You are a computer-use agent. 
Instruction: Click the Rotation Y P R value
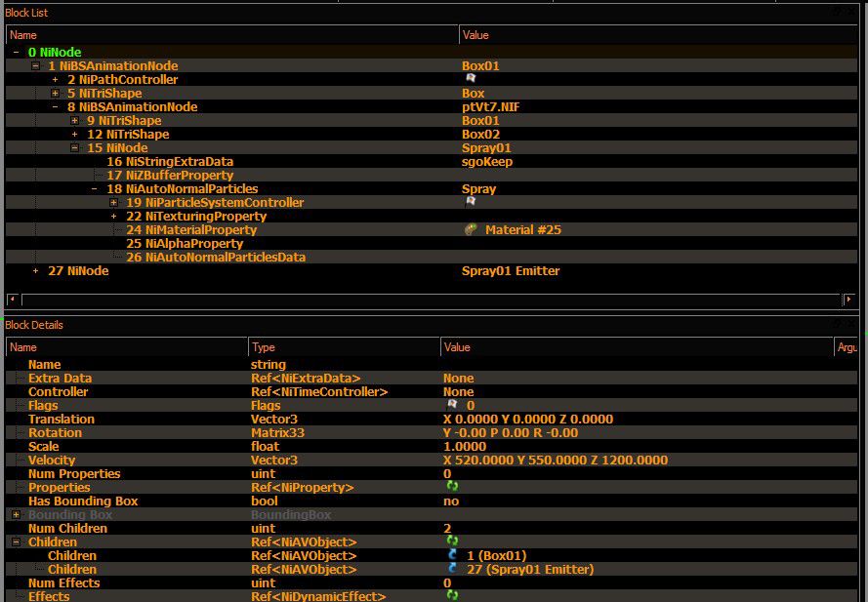(511, 432)
